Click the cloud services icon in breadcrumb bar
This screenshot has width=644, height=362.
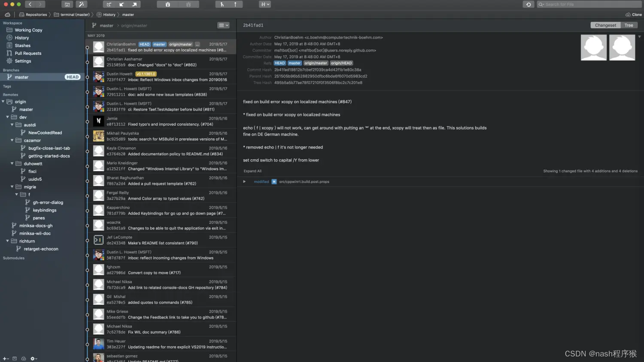(7, 15)
